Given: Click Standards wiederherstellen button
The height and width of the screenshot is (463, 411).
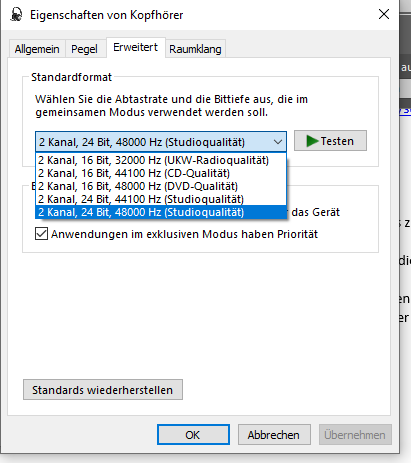Looking at the screenshot, I should (x=103, y=390).
